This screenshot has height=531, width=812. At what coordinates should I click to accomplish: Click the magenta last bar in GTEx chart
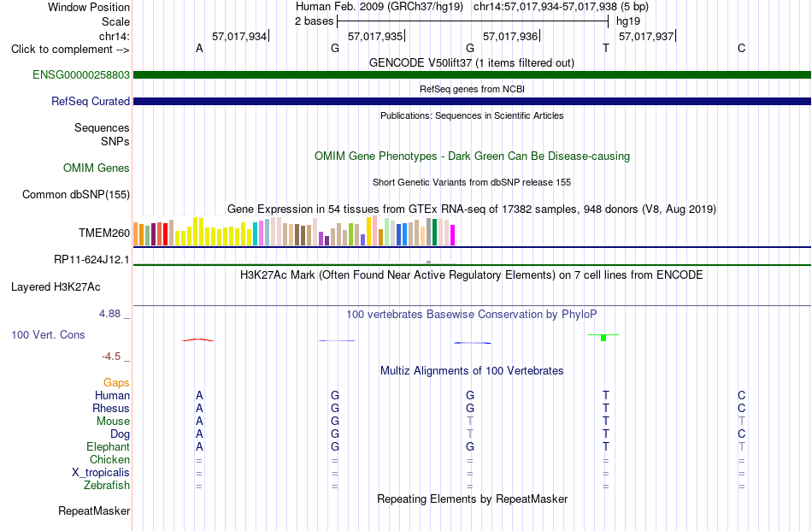click(453, 234)
